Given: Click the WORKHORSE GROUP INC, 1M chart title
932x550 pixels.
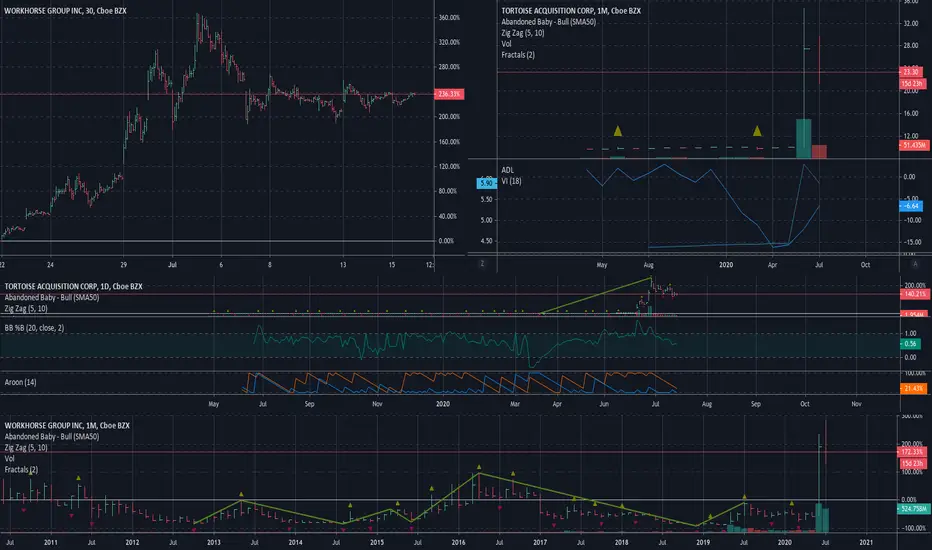Looking at the screenshot, I should [67, 426].
